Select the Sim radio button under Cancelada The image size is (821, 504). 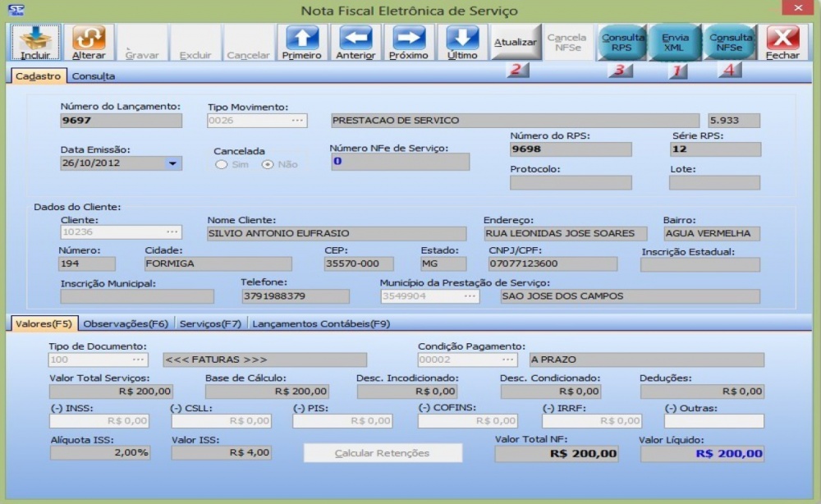tap(220, 164)
